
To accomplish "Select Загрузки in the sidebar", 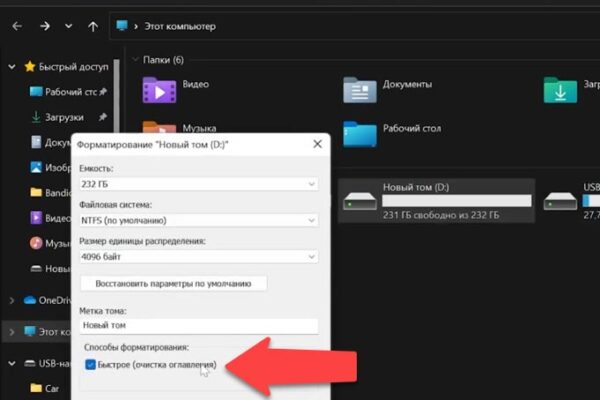I will pyautogui.click(x=64, y=117).
